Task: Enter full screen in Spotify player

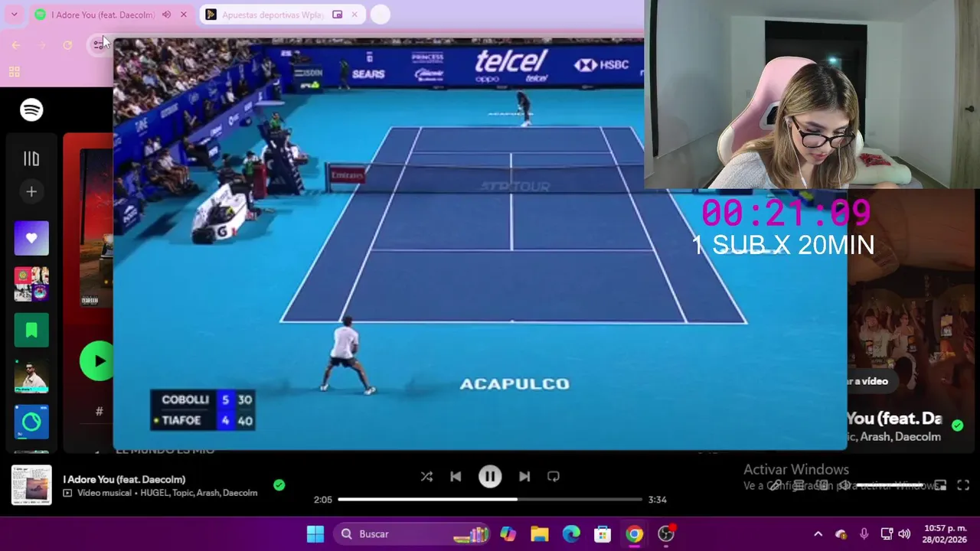Action: (x=963, y=485)
